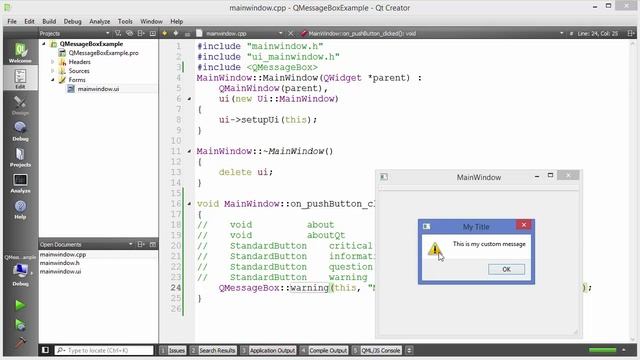Click the My Title dialog window icon

pyautogui.click(x=427, y=226)
